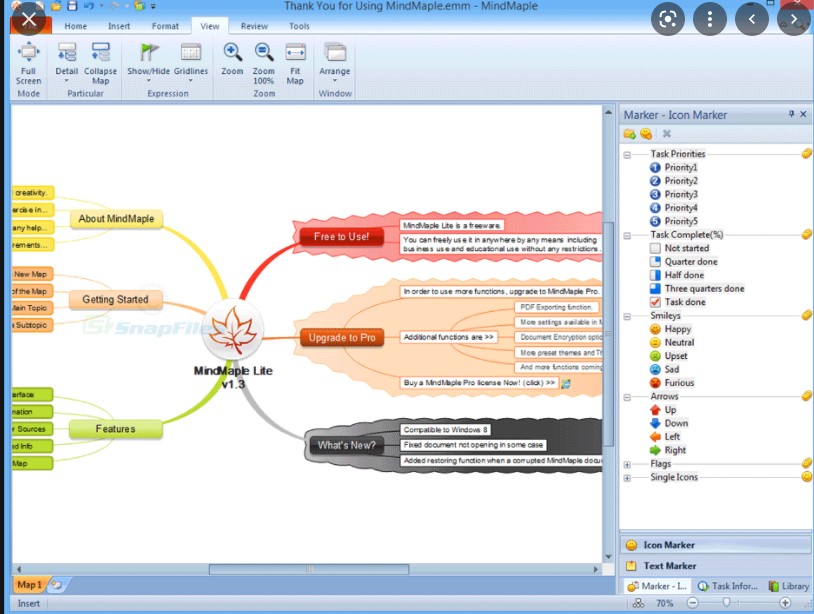This screenshot has height=614, width=814.
Task: Click the What's New? topic
Action: click(346, 445)
